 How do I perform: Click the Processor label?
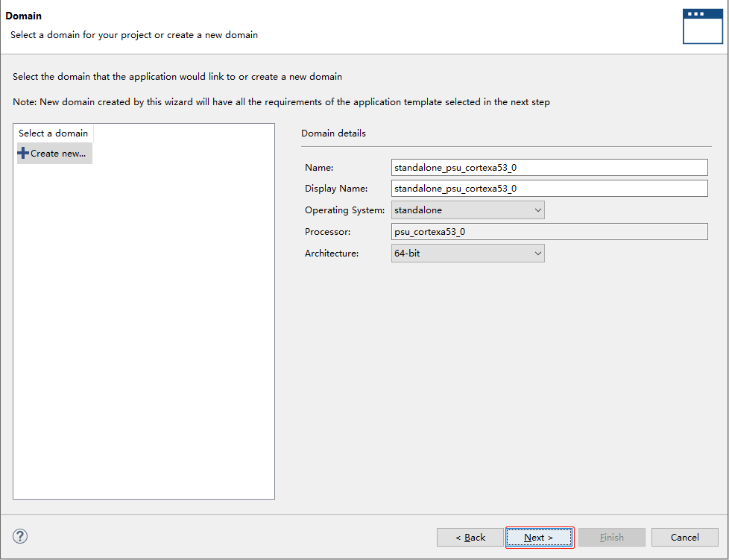tap(327, 232)
